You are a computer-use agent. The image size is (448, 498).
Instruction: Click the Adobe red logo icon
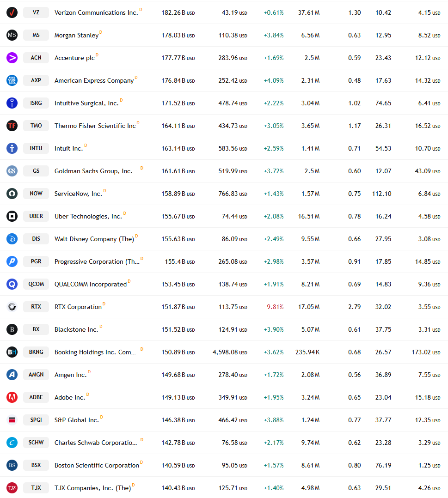click(12, 397)
